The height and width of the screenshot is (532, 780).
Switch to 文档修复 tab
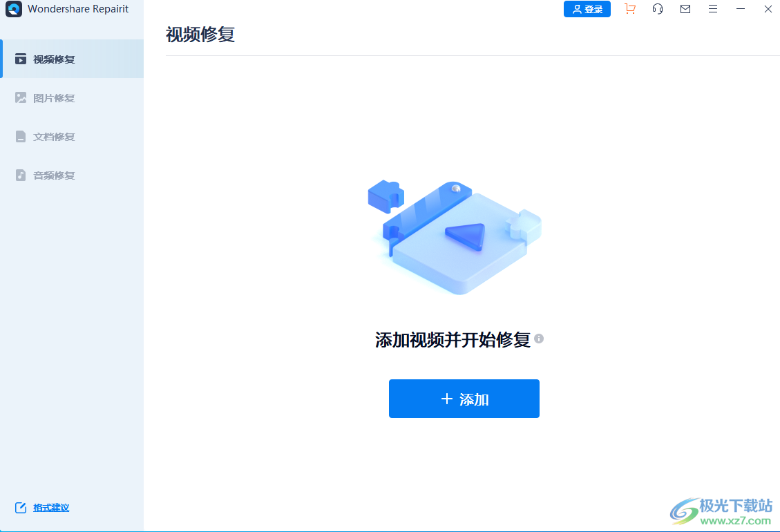[72, 136]
